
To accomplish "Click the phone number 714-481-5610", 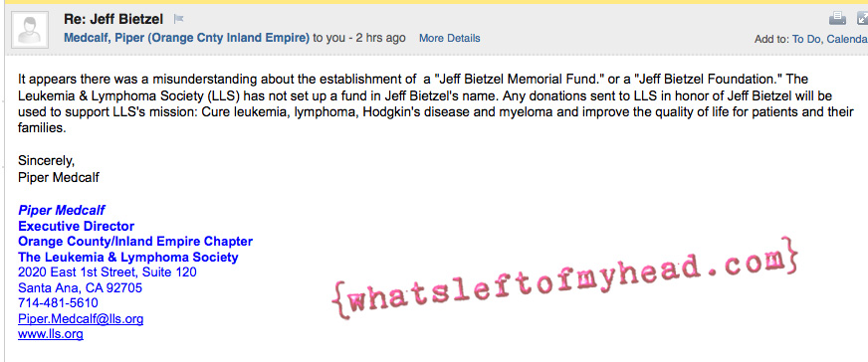I will click(58, 303).
